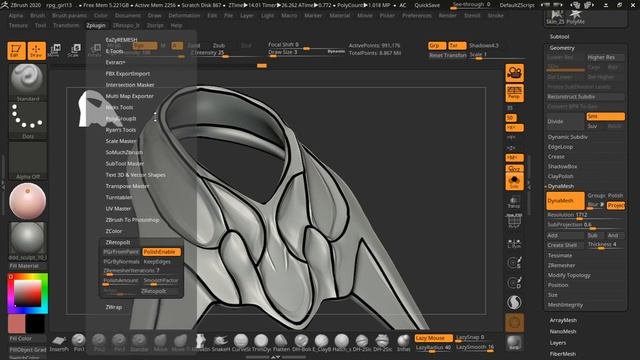Open the pink material sphere selector
The image size is (640, 360).
[x=27, y=201]
